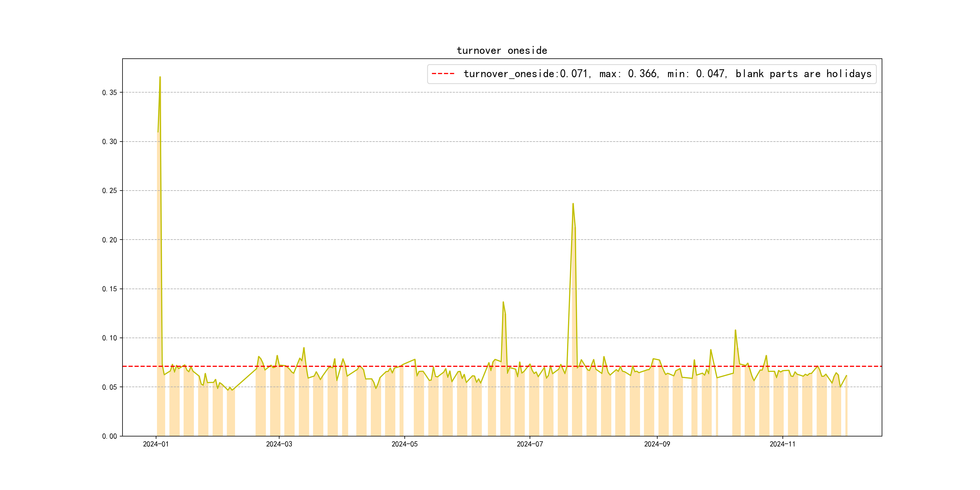The height and width of the screenshot is (490, 980).
Task: Click the 0.00 y-axis tick label
Action: [x=109, y=436]
